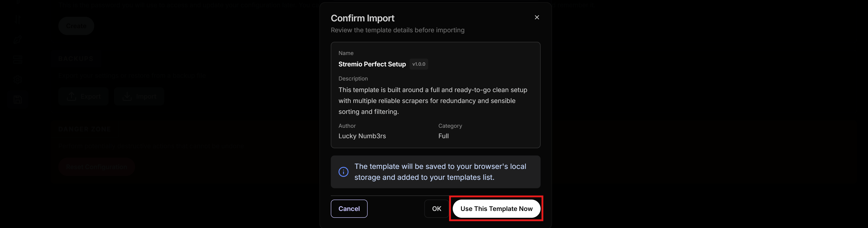Close the Confirm Import dialog
This screenshot has height=228, width=868.
537,17
